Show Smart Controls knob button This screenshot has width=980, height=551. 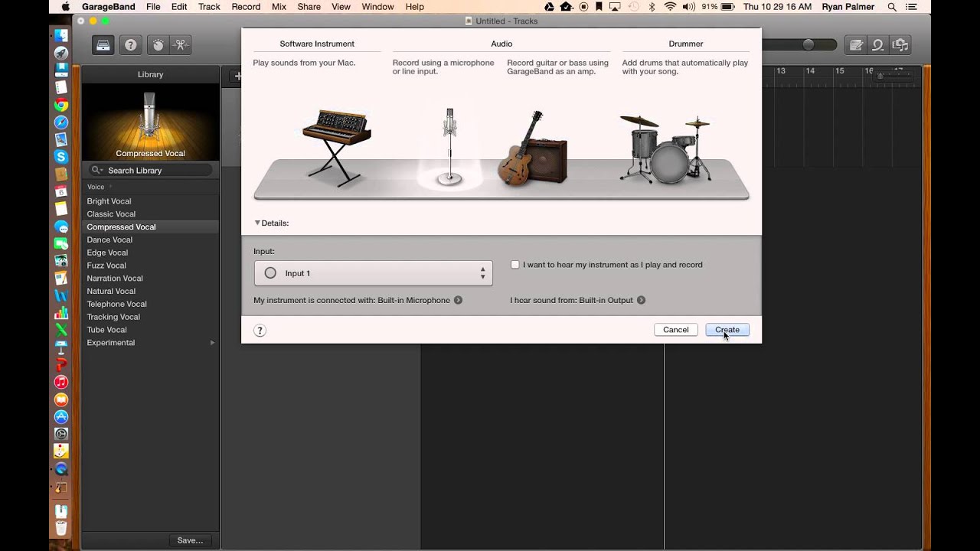(x=158, y=45)
